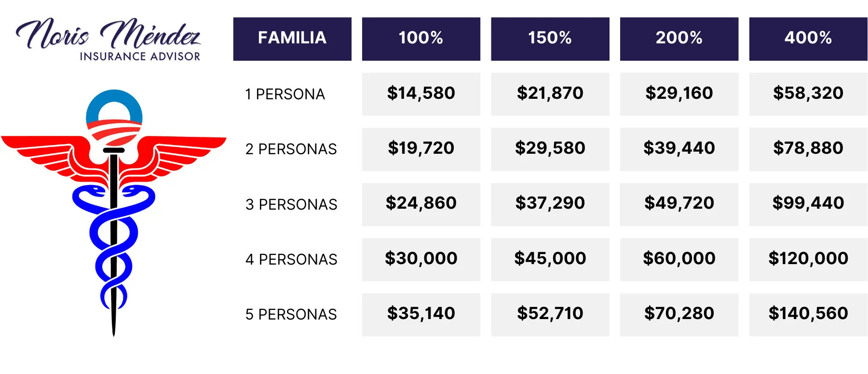Screen dimensions: 868x374
Task: Select the 400% column header
Action: pos(808,39)
